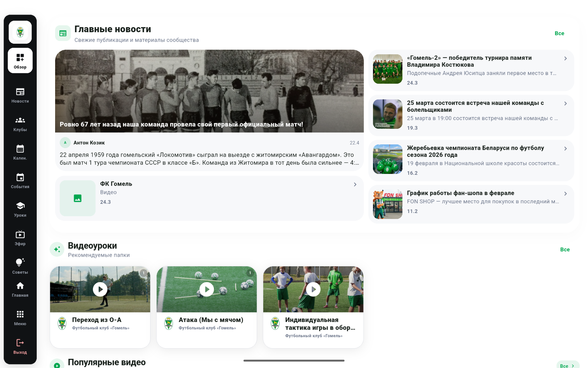Open the Уроки lessons section
Image resolution: width=588 pixels, height=368 pixels.
pos(20,209)
